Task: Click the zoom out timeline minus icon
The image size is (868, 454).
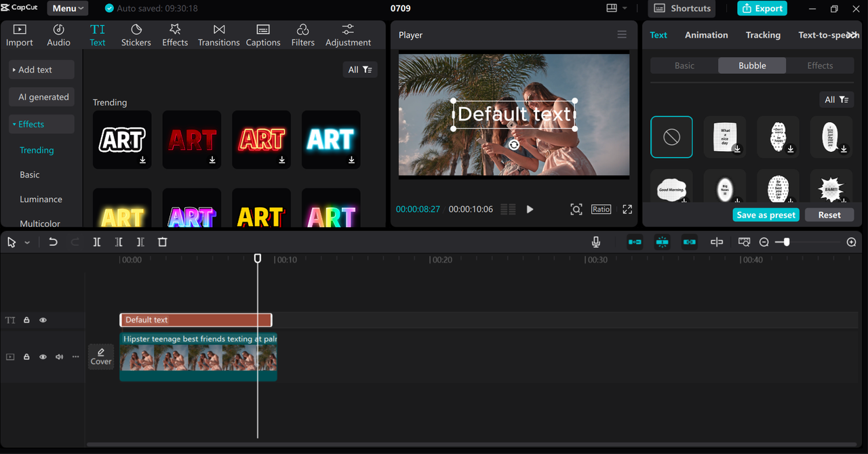Action: click(x=764, y=242)
